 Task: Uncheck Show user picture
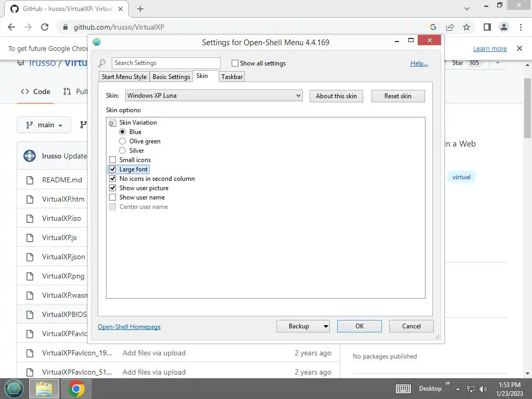(112, 188)
